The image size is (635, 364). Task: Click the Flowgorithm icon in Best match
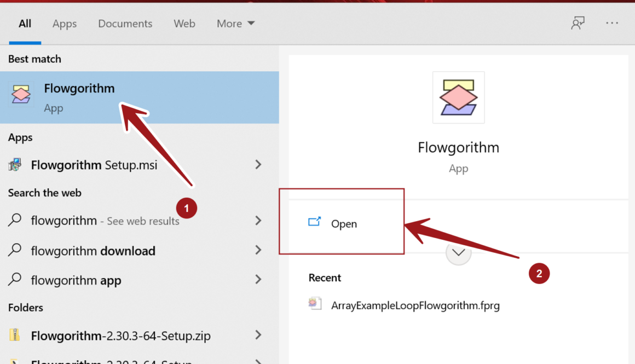[x=21, y=95]
